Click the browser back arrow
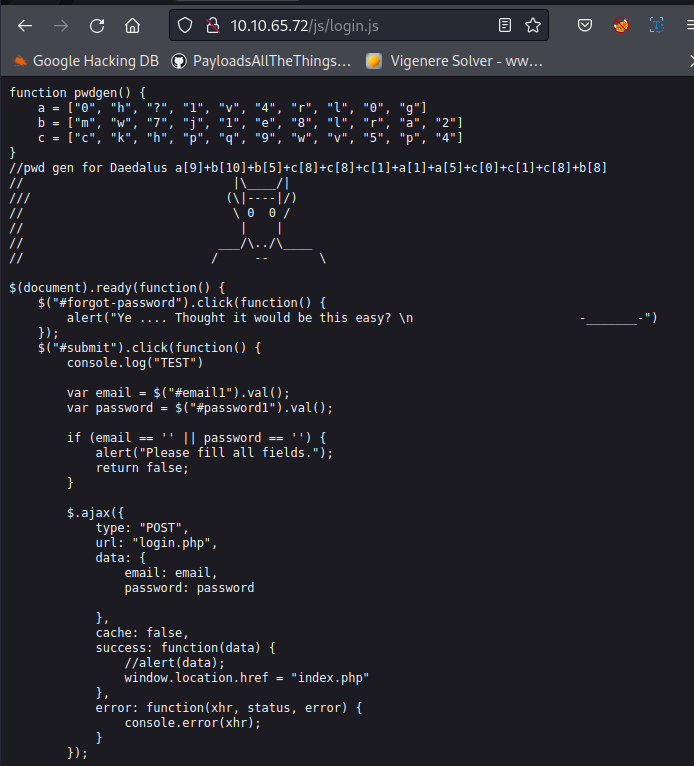694x766 pixels. coord(25,25)
